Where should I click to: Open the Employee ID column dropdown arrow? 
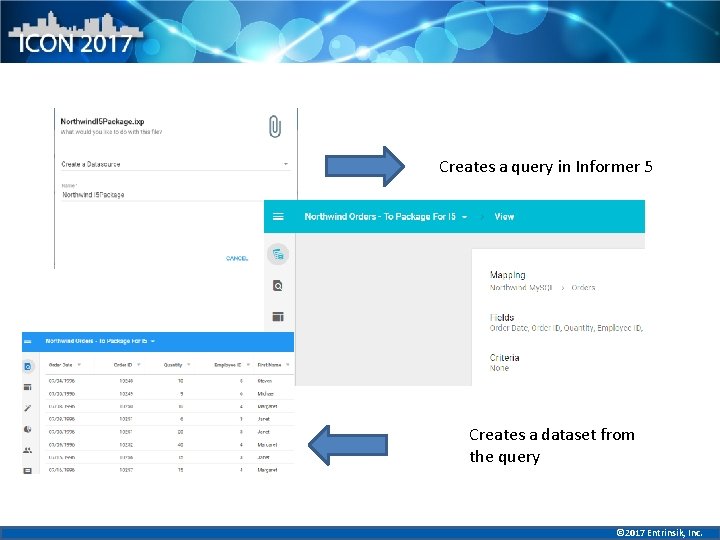coord(248,365)
